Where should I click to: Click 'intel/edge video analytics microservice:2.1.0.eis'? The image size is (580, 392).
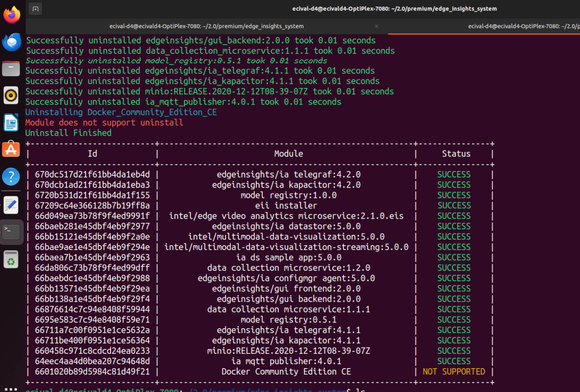click(x=286, y=216)
